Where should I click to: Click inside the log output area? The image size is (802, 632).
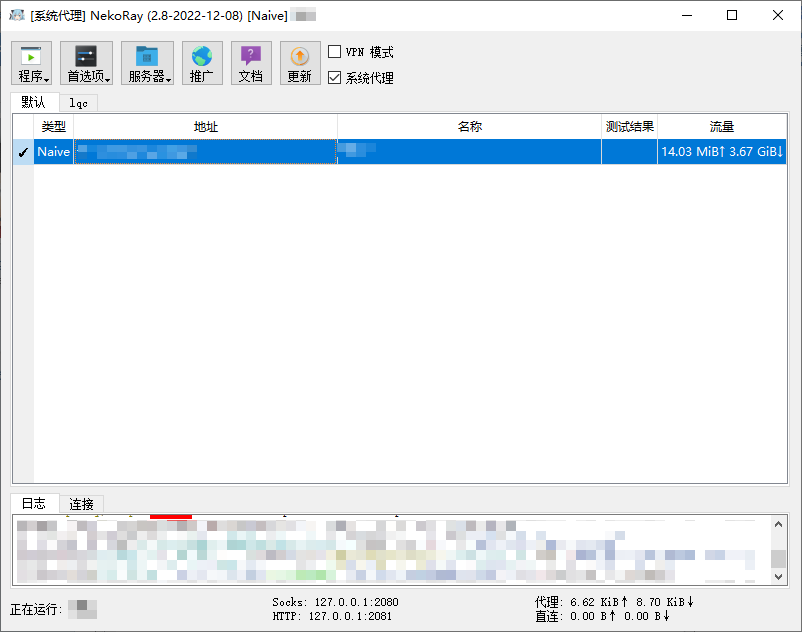[x=392, y=551]
